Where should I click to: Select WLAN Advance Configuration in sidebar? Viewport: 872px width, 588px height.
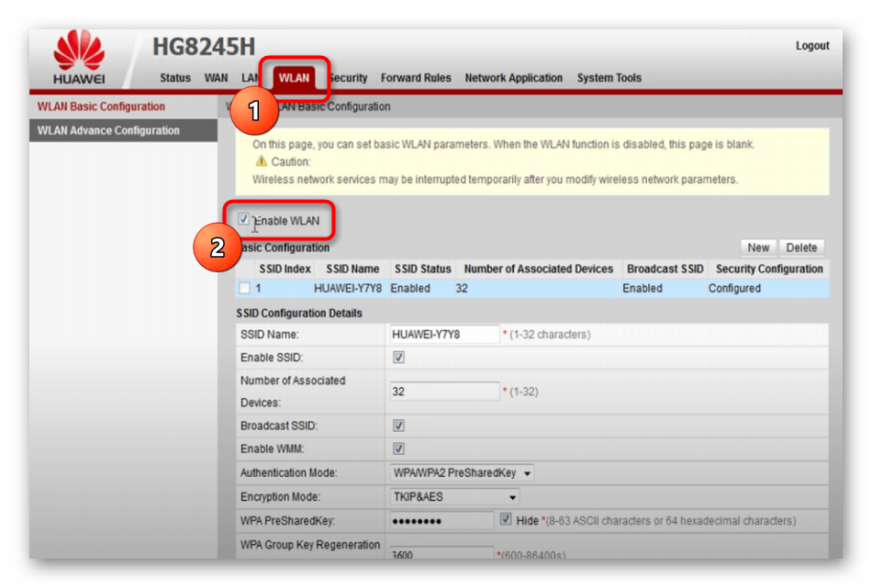108,130
